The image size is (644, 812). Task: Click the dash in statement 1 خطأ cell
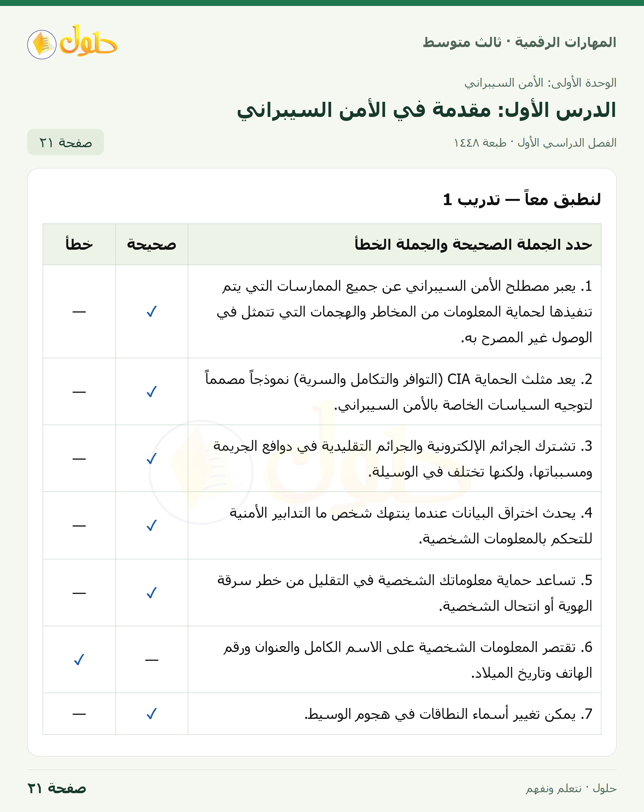pos(79,311)
